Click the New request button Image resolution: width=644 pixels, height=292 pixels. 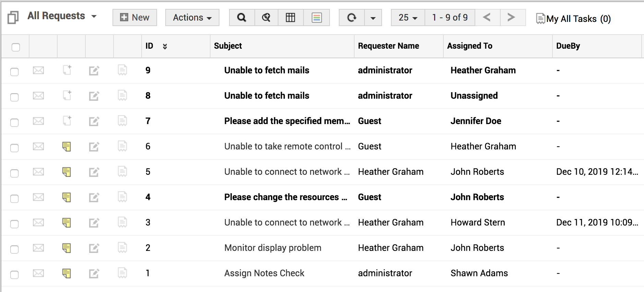click(135, 17)
